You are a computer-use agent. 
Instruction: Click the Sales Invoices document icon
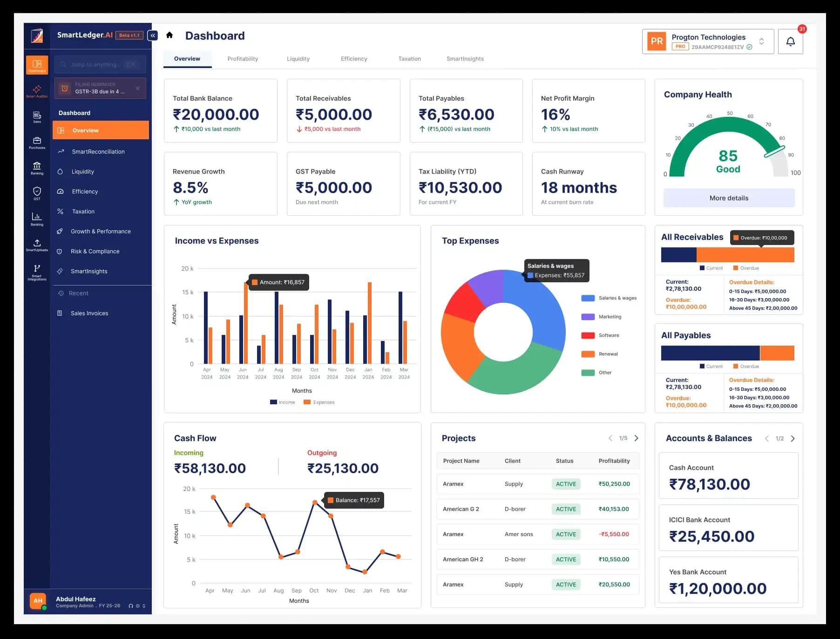click(x=60, y=313)
